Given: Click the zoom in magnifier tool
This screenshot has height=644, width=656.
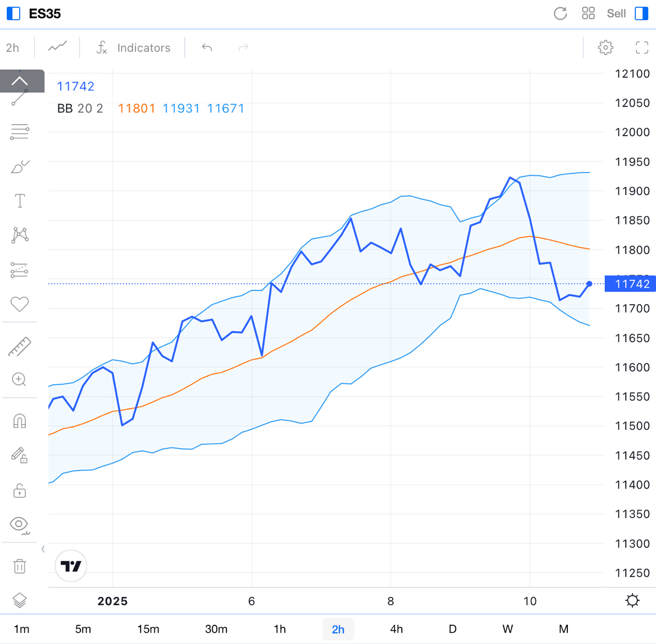Looking at the screenshot, I should tap(19, 380).
